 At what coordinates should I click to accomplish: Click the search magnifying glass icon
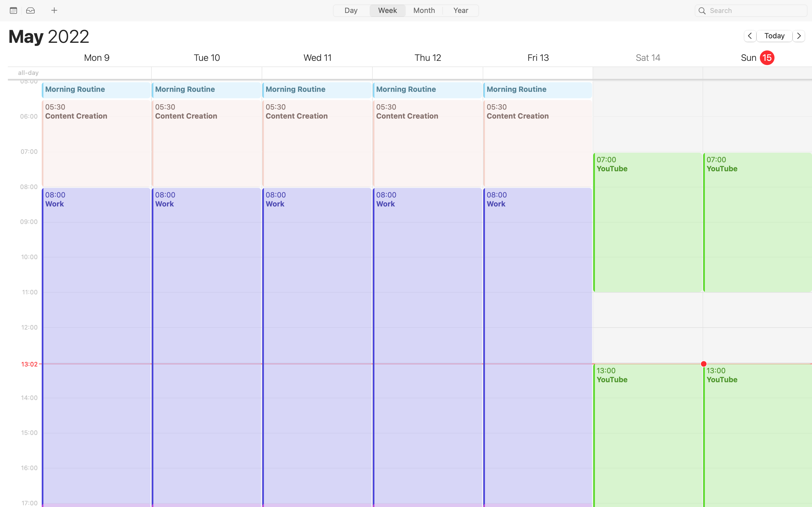point(702,11)
